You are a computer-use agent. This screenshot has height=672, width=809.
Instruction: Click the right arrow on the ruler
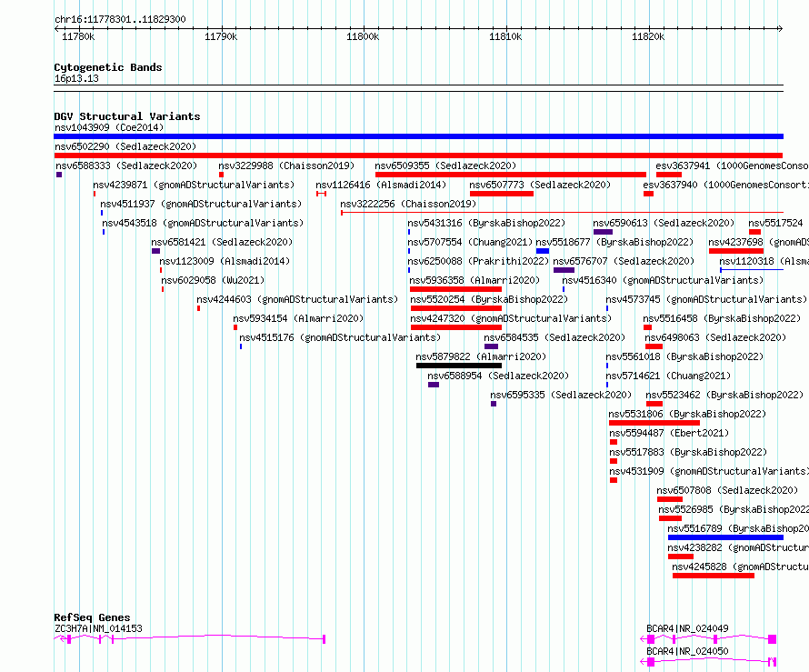[x=780, y=28]
